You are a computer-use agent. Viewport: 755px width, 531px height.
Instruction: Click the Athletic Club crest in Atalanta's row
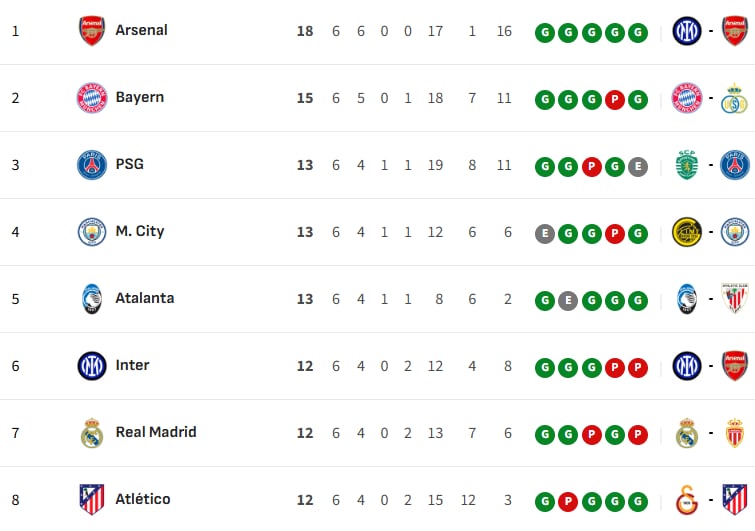(x=735, y=299)
